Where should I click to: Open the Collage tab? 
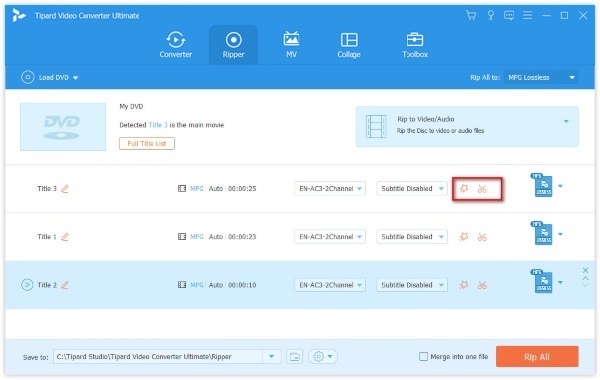coord(349,45)
